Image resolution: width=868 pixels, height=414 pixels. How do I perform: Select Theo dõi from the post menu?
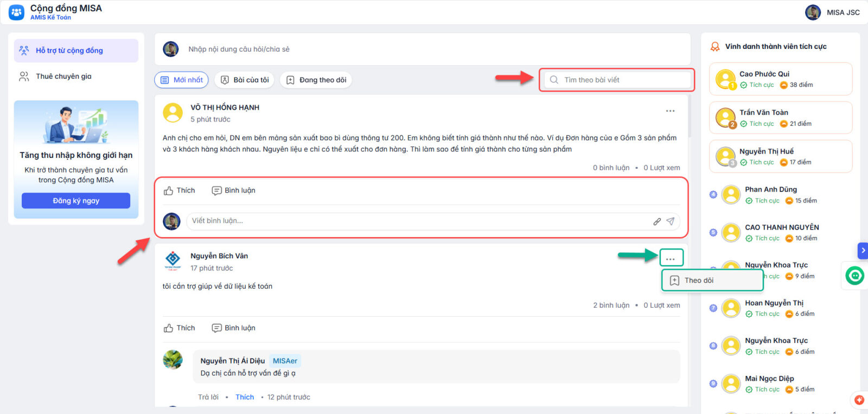(712, 281)
